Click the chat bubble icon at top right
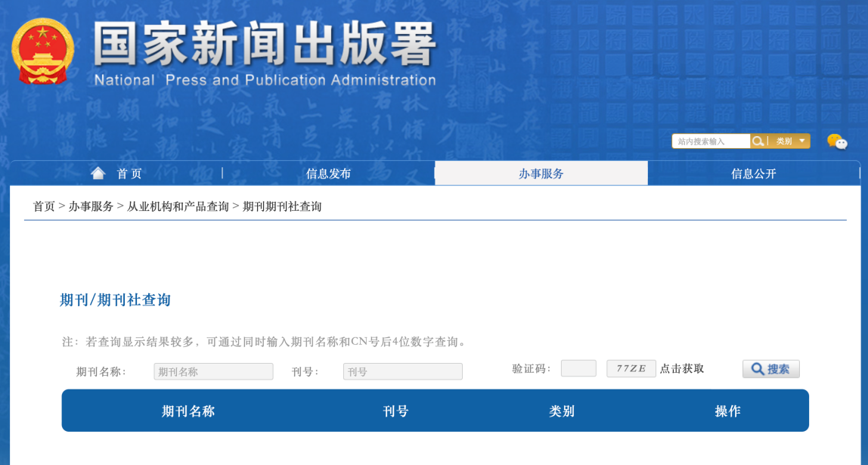The image size is (868, 465). (x=836, y=141)
